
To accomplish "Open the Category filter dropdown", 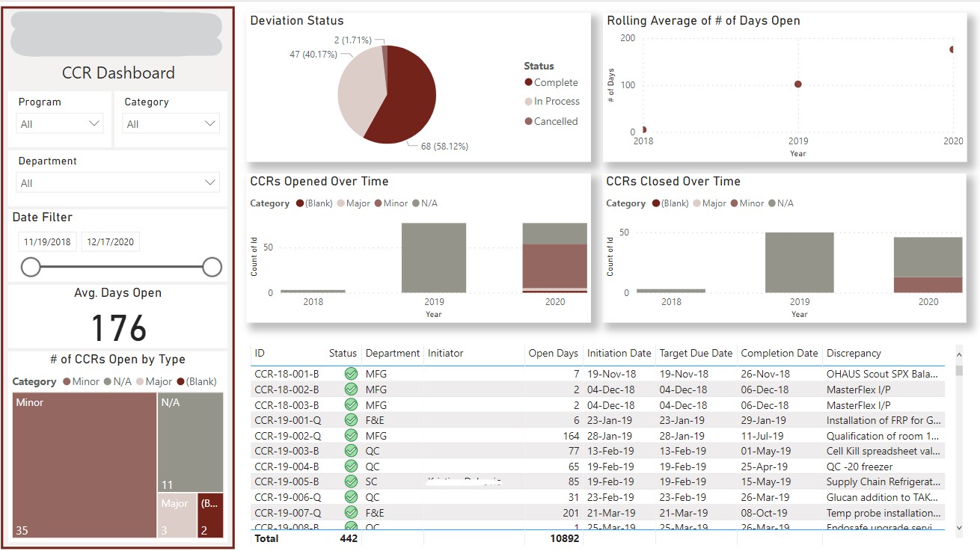I will coord(171,123).
